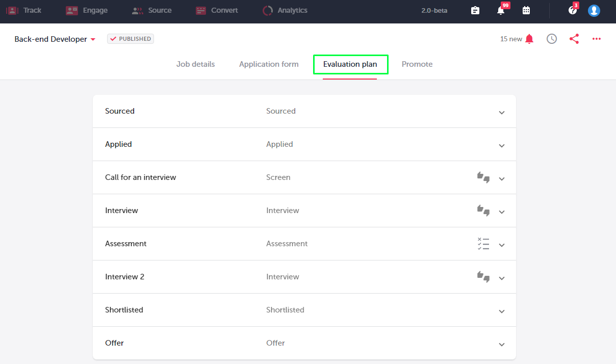
Task: Switch to the Application form tab
Action: pyautogui.click(x=269, y=64)
